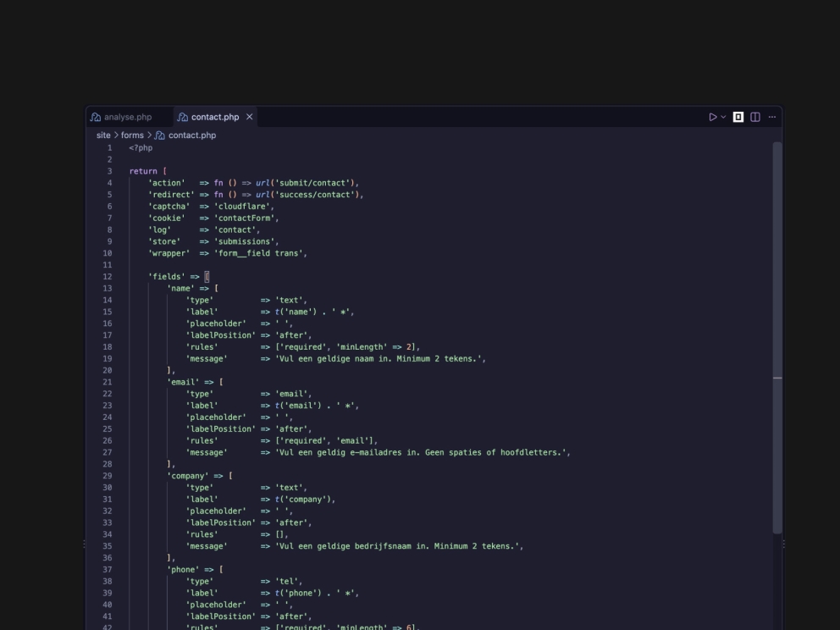Click the 'phone' field key on line 37
Screen dimensions: 840x630
pos(183,570)
